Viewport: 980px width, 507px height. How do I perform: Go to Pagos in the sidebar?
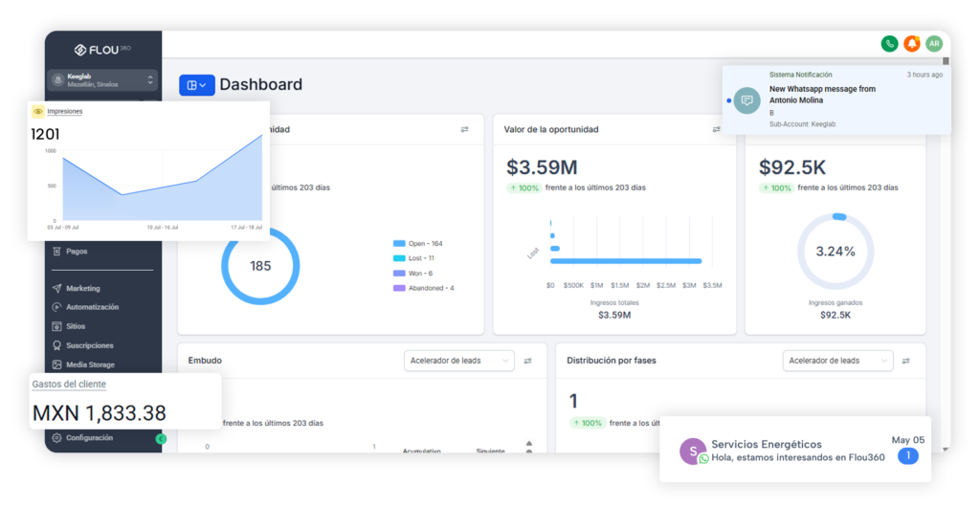[x=77, y=252]
